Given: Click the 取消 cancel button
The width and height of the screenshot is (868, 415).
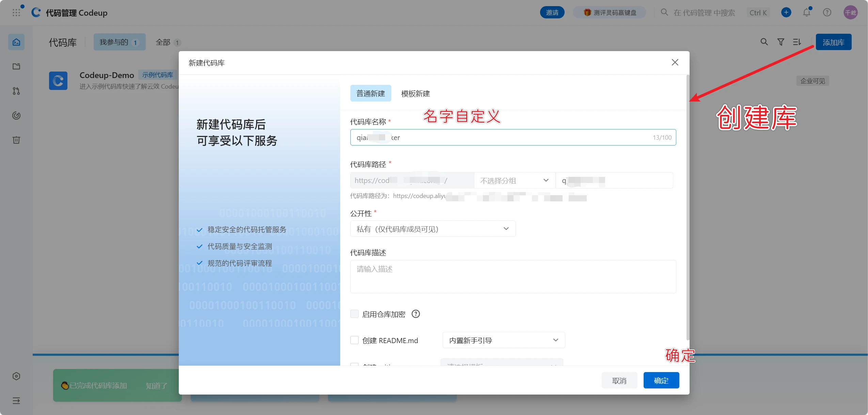Looking at the screenshot, I should pos(619,380).
